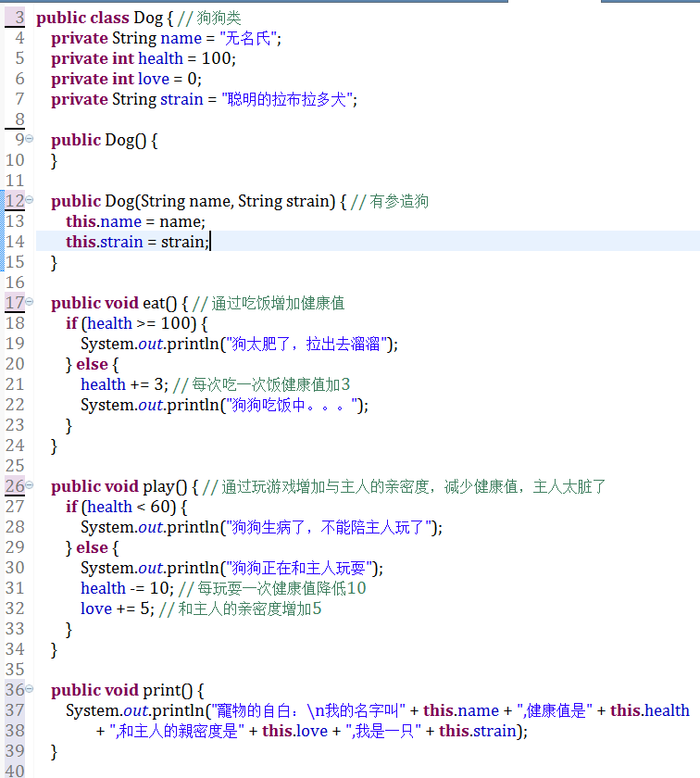The width and height of the screenshot is (700, 778).
Task: Click line number 38 in the gutter
Action: 15,731
